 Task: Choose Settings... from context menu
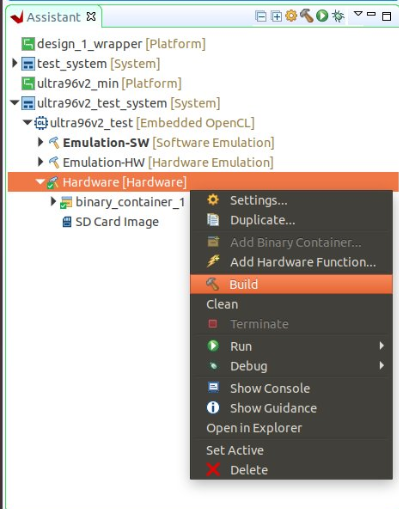[291, 200]
